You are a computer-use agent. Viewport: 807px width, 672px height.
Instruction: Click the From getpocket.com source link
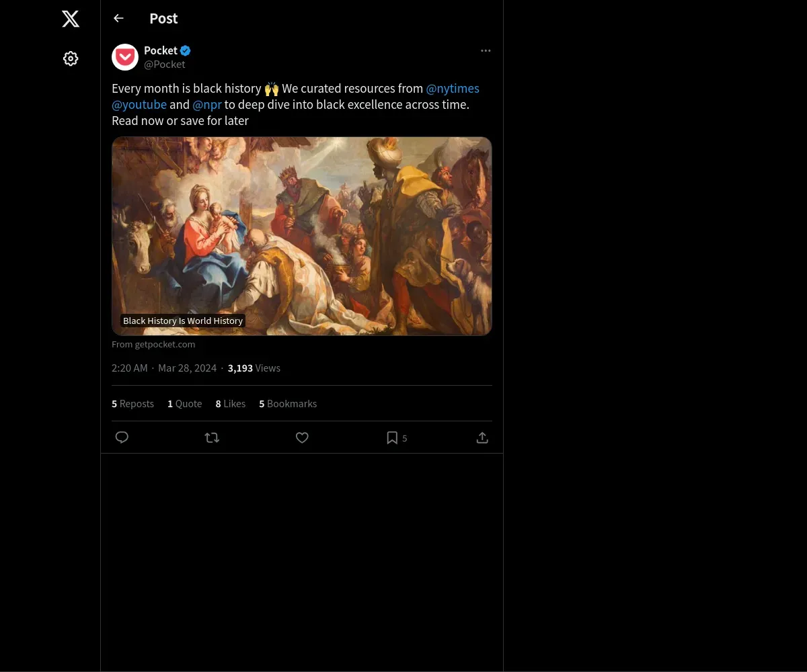tap(153, 344)
